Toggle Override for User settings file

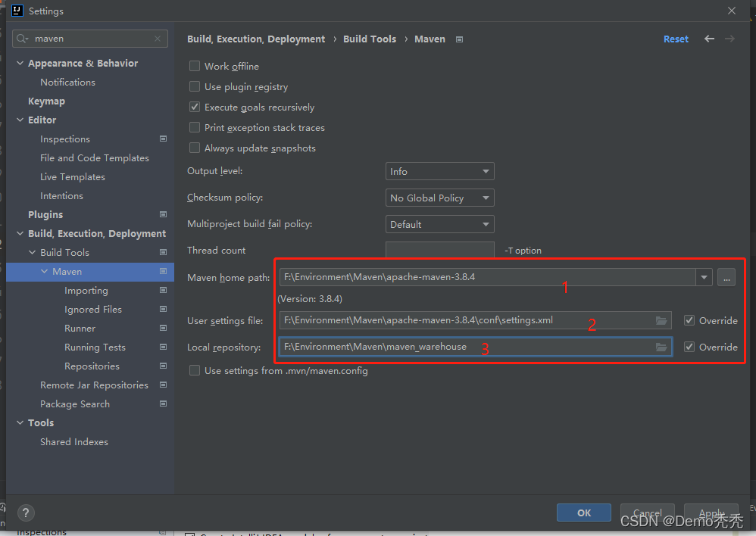tap(689, 320)
